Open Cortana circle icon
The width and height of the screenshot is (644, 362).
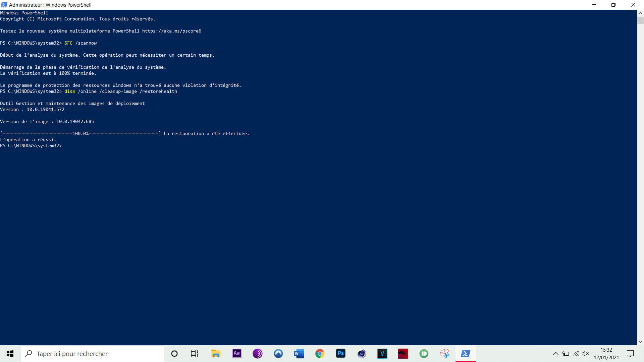(x=174, y=354)
